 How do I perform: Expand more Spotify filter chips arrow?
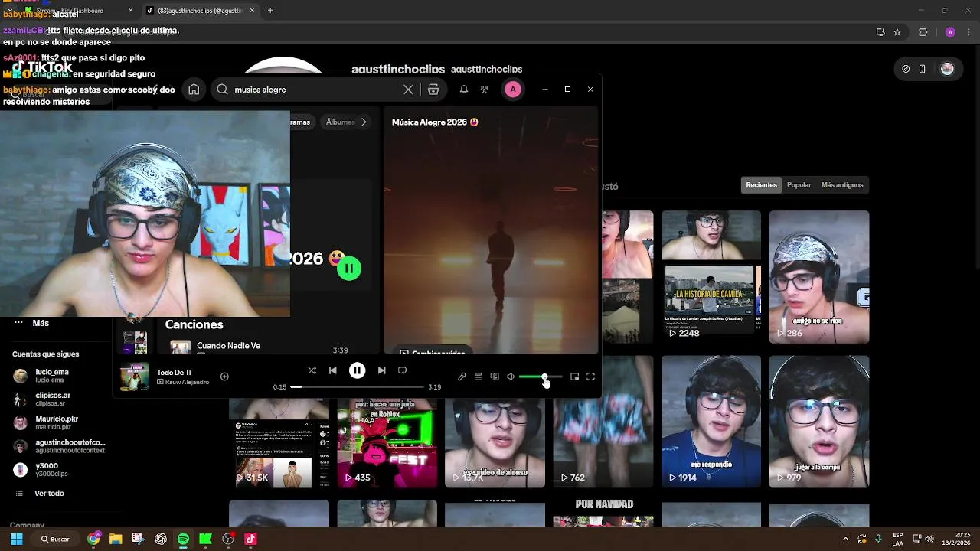point(364,122)
